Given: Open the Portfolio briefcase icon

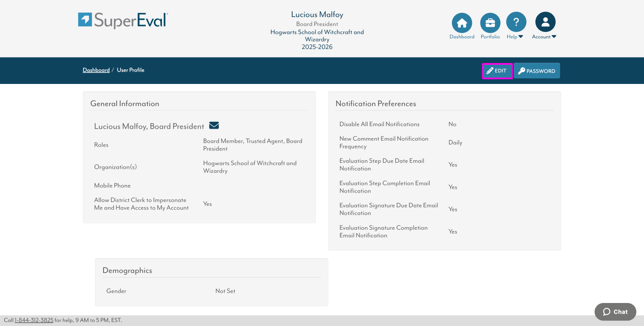Looking at the screenshot, I should [490, 23].
